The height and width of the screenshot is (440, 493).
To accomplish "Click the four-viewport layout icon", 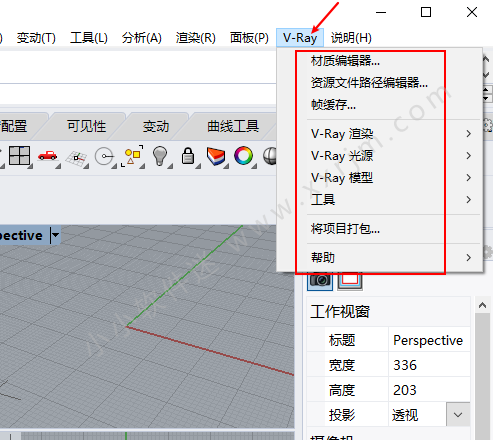I will pos(19,156).
